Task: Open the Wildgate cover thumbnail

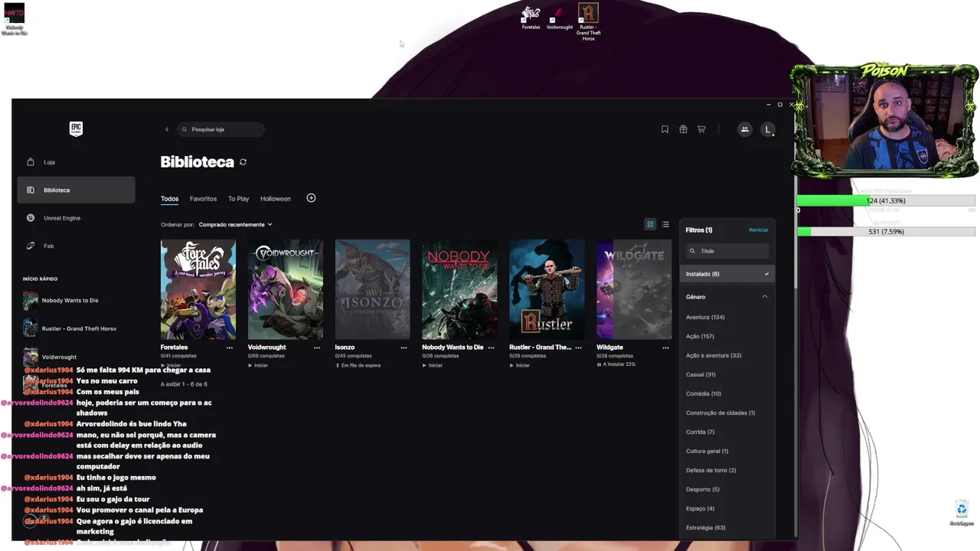Action: [634, 289]
